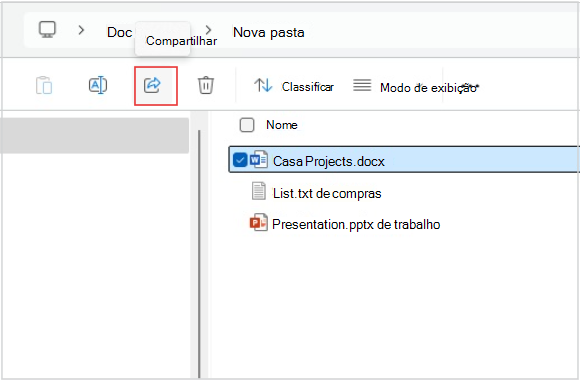Select the file List.txt de compras
Image resolution: width=580 pixels, height=380 pixels.
click(x=327, y=193)
